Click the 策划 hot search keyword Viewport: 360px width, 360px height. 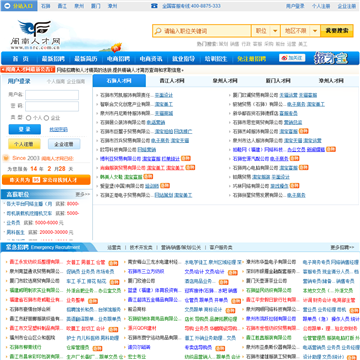(223, 44)
